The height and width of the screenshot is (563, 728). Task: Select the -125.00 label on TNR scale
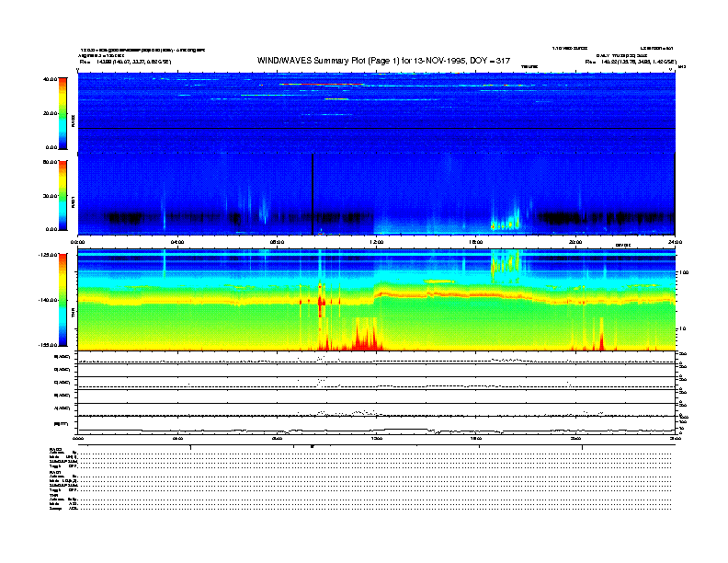[48, 255]
